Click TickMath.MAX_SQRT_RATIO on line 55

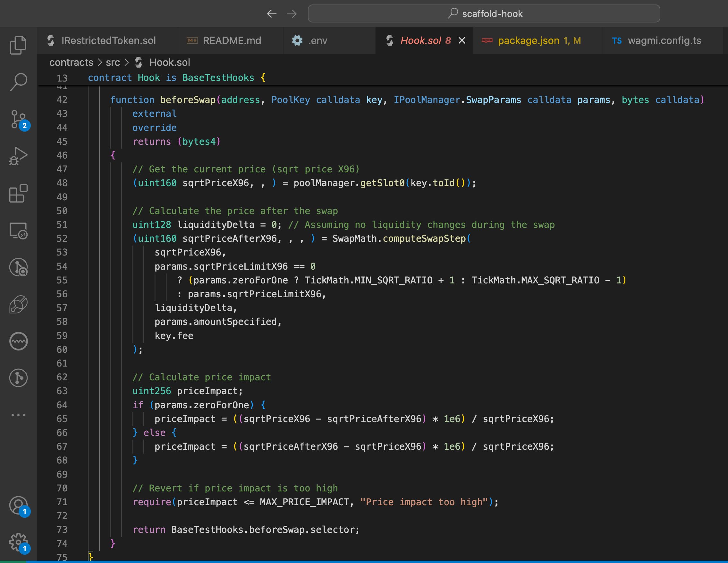(x=535, y=280)
